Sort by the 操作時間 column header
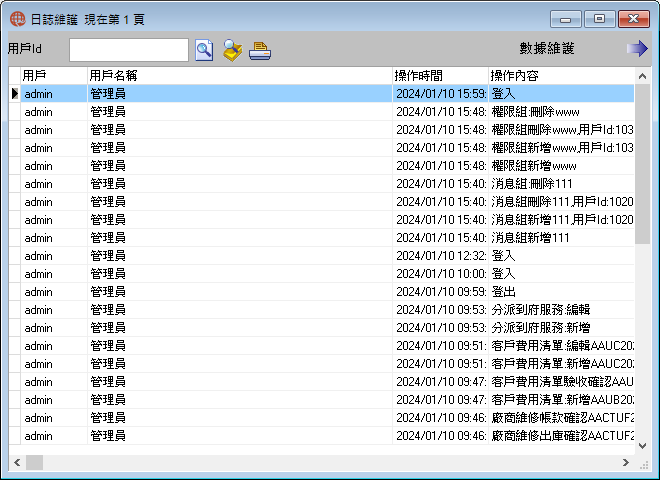The height and width of the screenshot is (480, 660). coord(440,76)
